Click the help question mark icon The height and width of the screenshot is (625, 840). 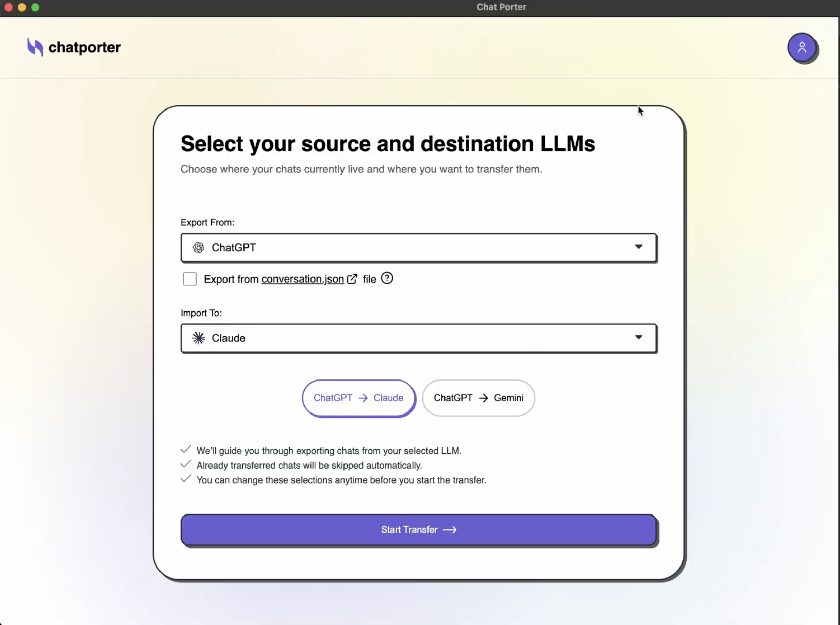pos(387,278)
